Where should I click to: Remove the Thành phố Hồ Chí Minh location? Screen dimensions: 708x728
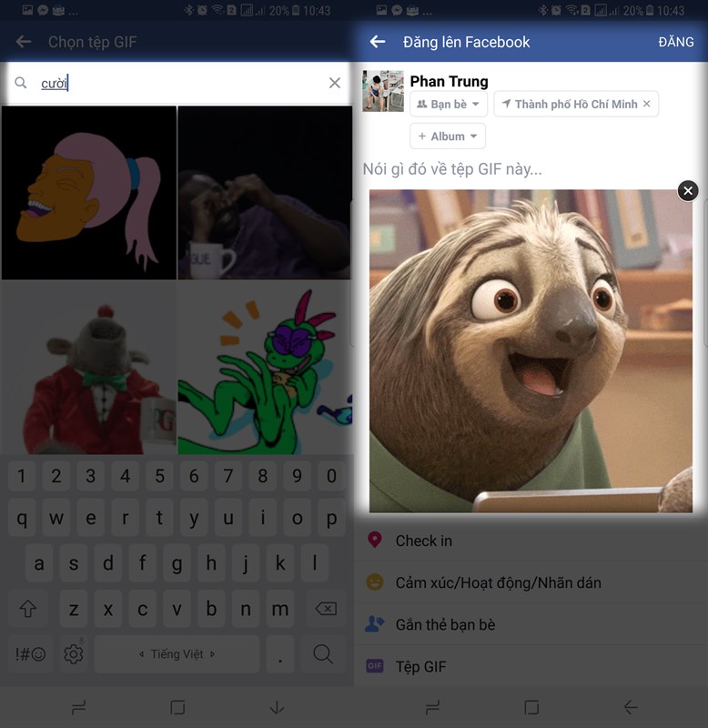(x=647, y=104)
